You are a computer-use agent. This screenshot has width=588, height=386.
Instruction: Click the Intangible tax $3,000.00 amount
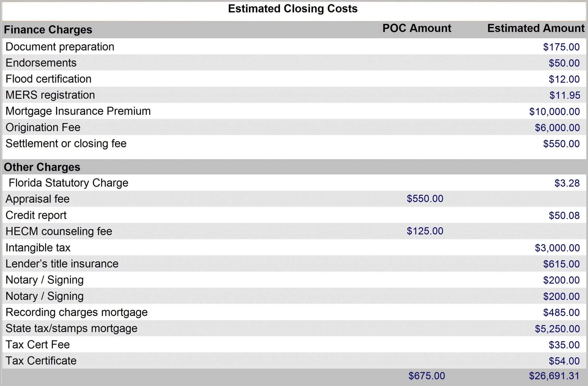[557, 248]
